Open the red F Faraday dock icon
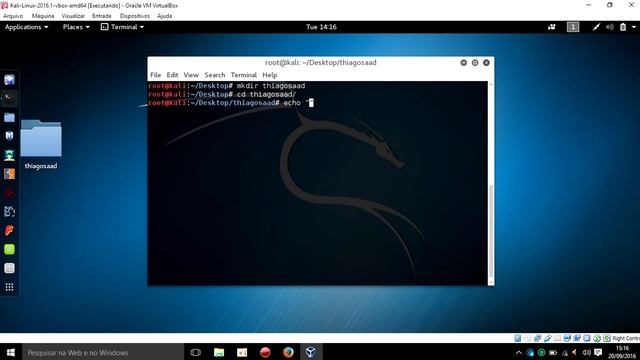640x360 pixels. point(9,230)
